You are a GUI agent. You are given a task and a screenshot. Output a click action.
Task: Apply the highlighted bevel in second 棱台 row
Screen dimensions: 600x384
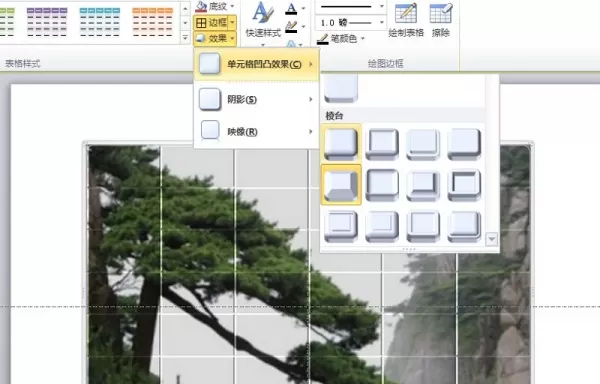click(341, 185)
